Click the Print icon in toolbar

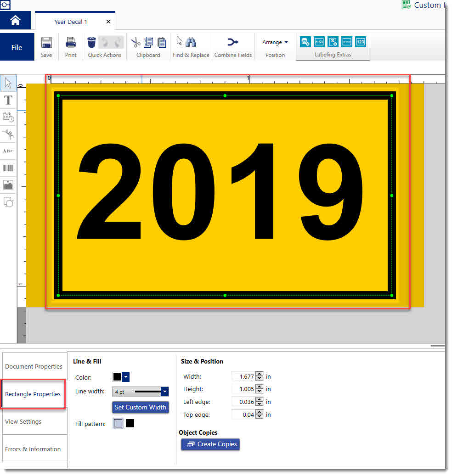pyautogui.click(x=71, y=43)
